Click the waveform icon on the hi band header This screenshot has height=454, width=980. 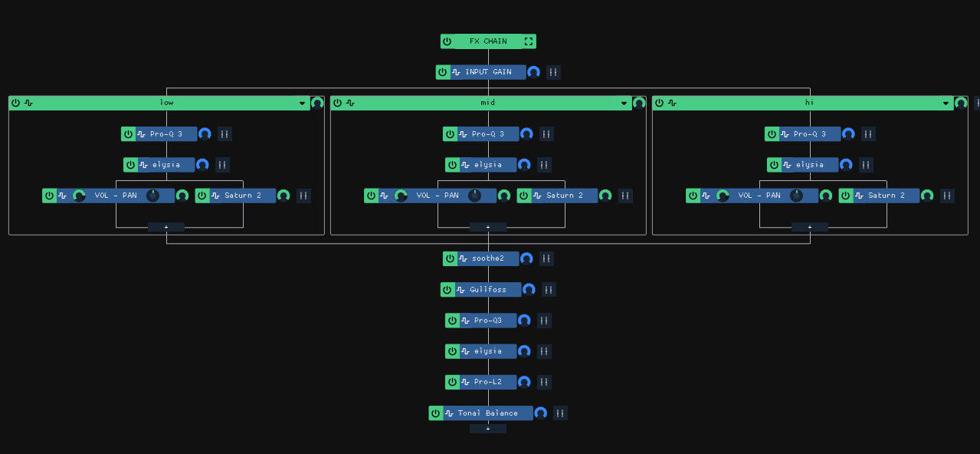click(x=672, y=103)
